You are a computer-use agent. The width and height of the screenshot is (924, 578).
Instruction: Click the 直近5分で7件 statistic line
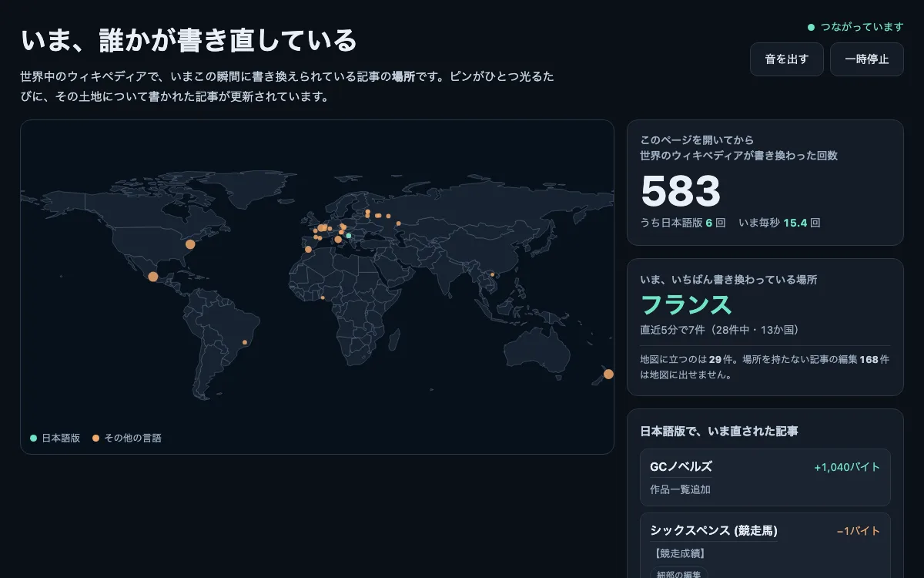(x=719, y=330)
